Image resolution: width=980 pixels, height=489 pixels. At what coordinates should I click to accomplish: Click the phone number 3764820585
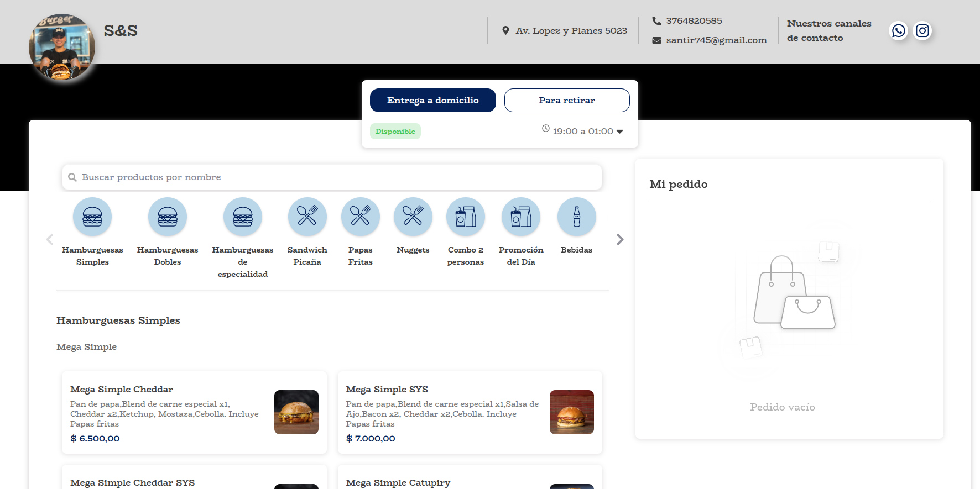694,21
